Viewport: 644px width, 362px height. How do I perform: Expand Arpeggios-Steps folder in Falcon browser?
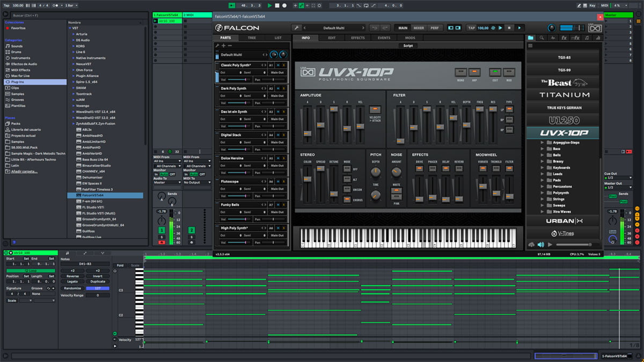point(543,143)
